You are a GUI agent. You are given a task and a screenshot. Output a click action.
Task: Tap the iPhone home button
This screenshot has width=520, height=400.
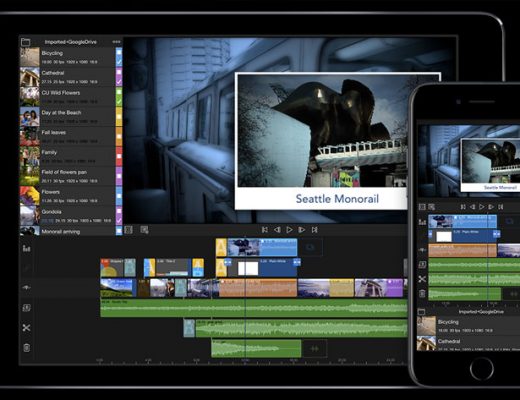tap(482, 369)
